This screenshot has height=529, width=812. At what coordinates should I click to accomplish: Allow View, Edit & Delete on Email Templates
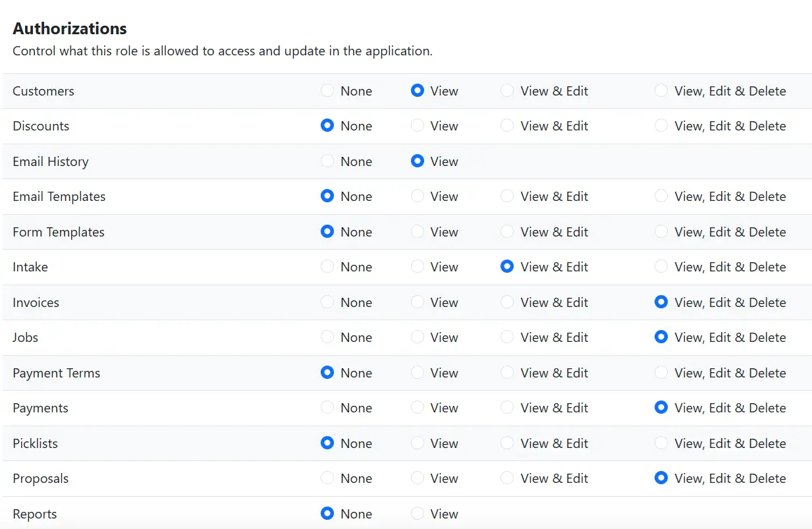click(661, 196)
